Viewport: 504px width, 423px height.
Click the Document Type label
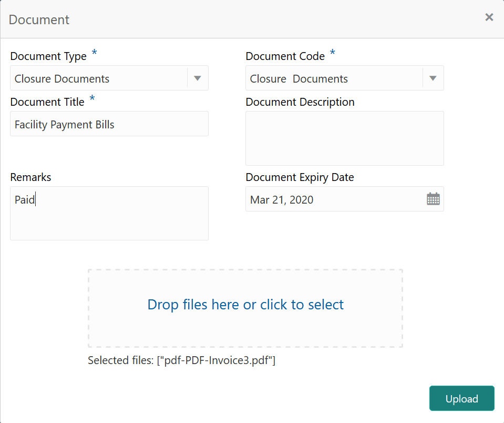click(x=48, y=56)
